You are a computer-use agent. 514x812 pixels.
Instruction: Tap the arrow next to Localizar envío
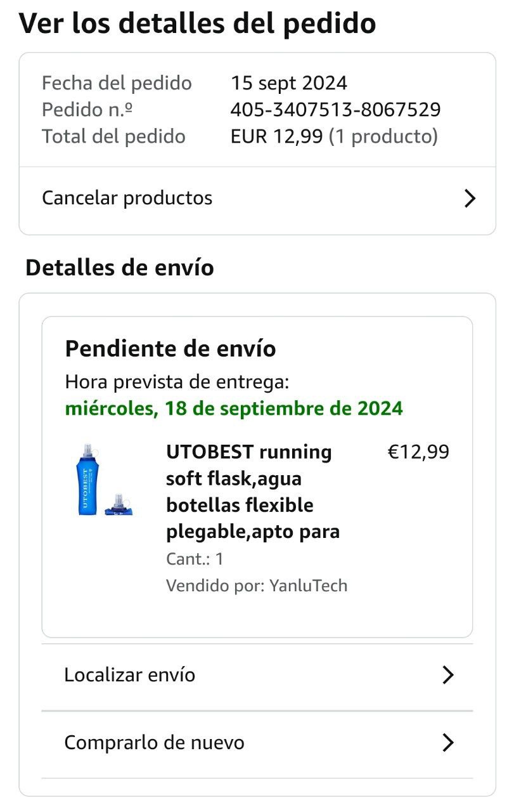point(447,675)
